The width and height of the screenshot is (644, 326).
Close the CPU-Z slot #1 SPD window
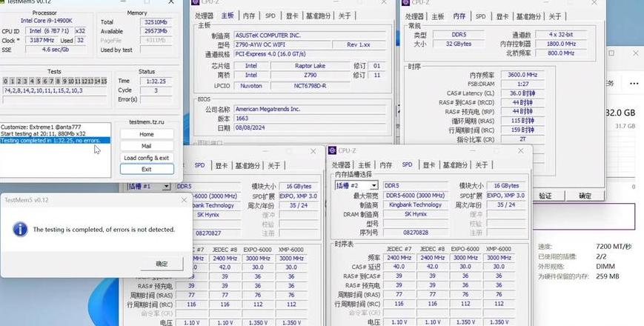(x=313, y=151)
